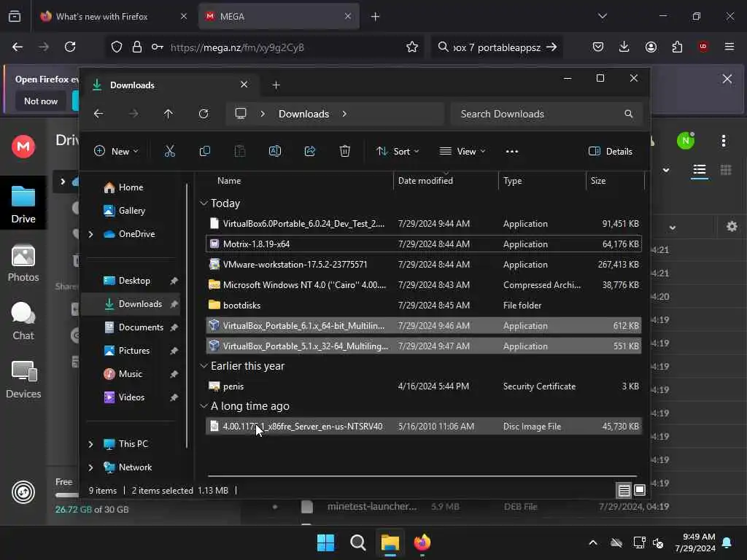Image resolution: width=747 pixels, height=560 pixels.
Task: Select the MEGA browser tab
Action: [x=279, y=16]
